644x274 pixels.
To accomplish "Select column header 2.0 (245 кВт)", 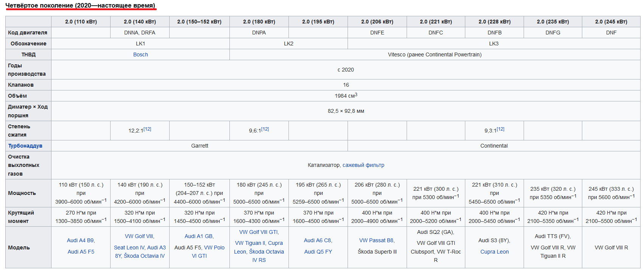I will pos(611,22).
